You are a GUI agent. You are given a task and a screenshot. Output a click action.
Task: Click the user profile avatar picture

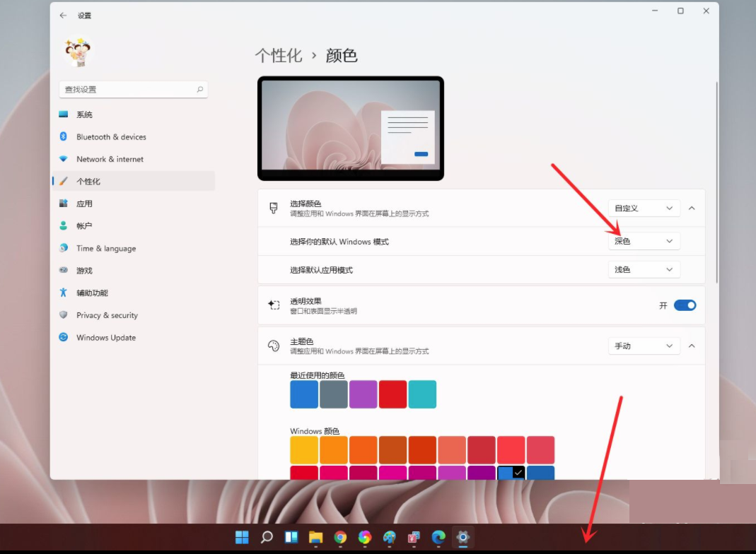(78, 53)
